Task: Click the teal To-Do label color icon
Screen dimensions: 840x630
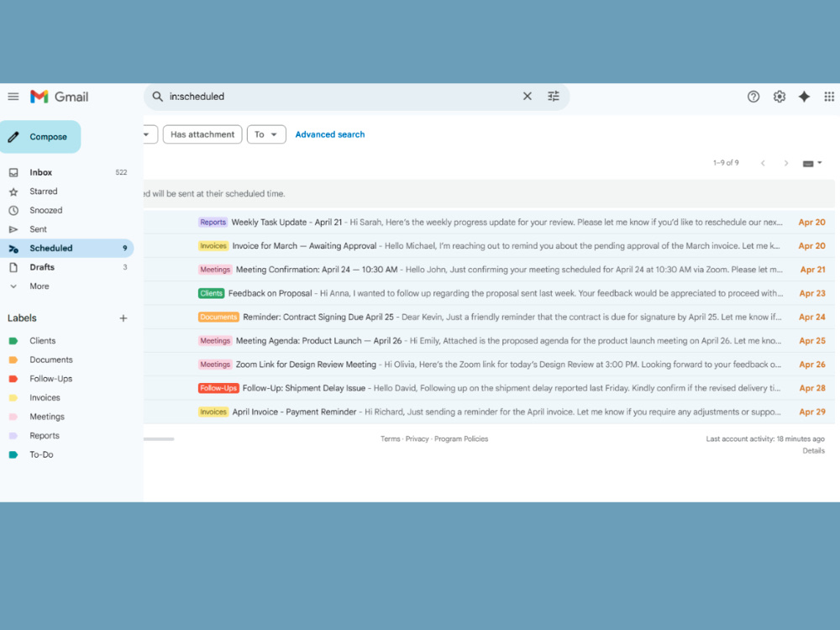Action: pos(13,454)
